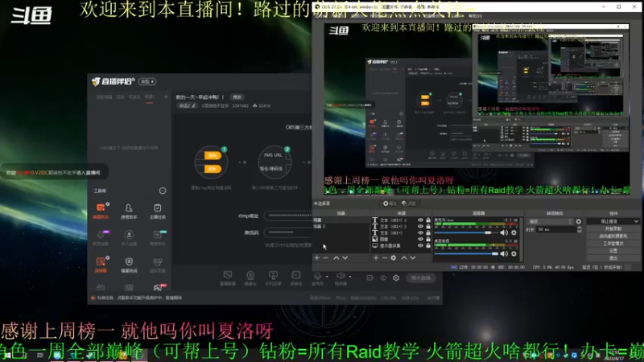Select 图像 source row
Image resolution: width=644 pixels, height=362 pixels.
coord(401,239)
